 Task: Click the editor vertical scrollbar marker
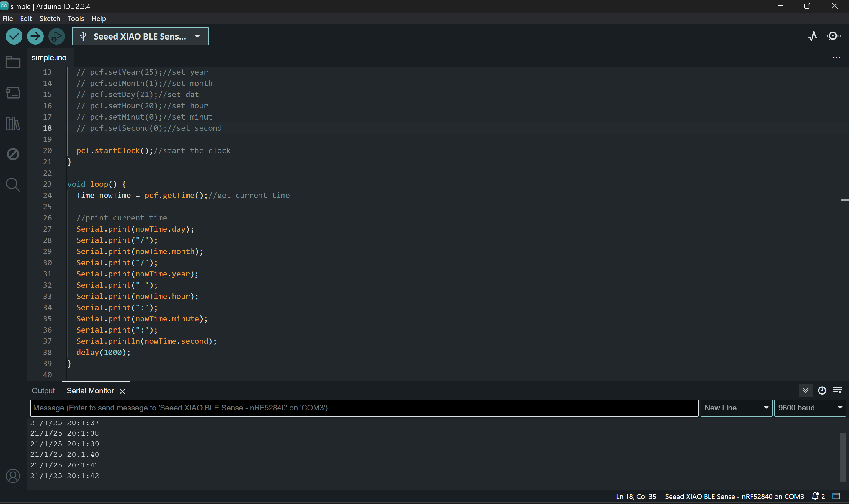click(x=845, y=200)
